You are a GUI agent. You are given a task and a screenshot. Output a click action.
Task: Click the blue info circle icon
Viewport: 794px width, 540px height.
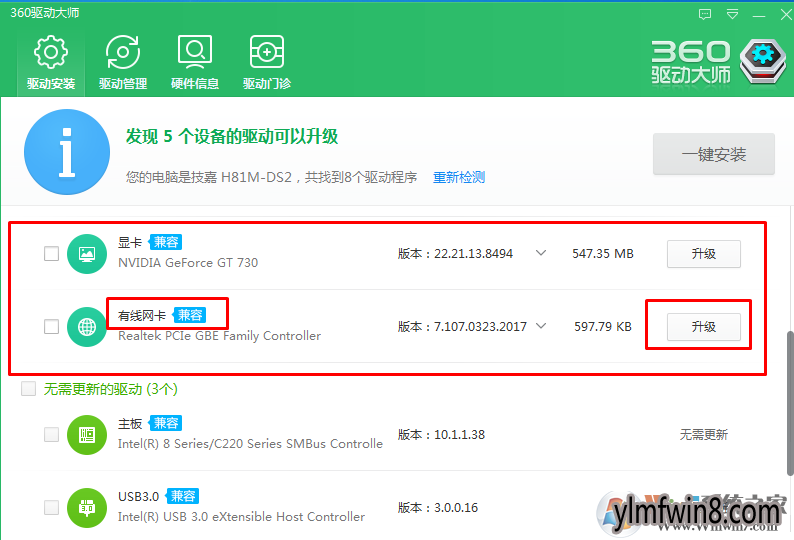(67, 152)
